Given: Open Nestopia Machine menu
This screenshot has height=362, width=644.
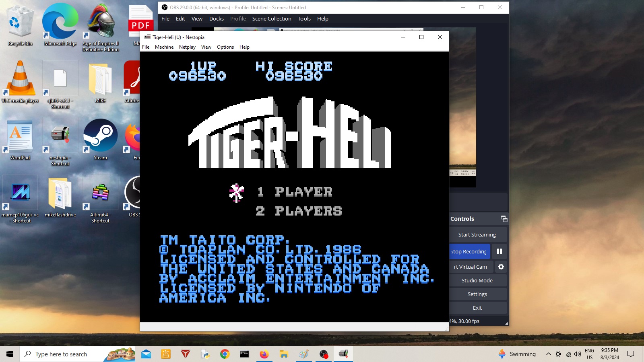Looking at the screenshot, I should tap(164, 47).
